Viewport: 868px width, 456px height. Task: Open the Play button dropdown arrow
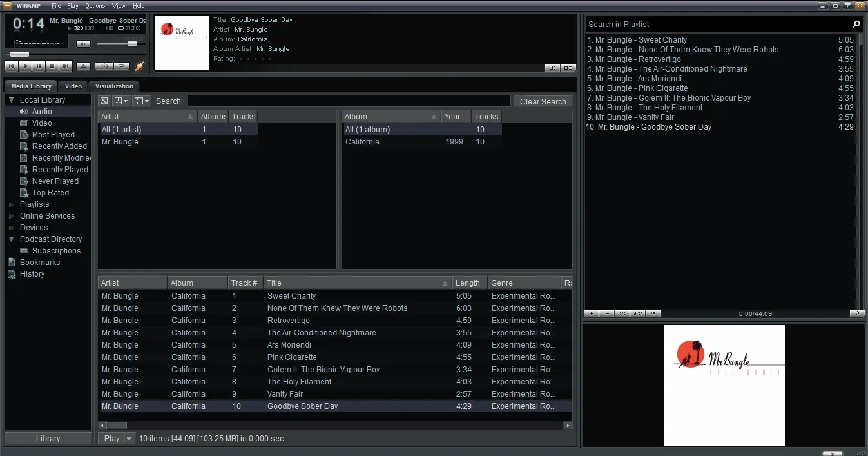coord(129,439)
